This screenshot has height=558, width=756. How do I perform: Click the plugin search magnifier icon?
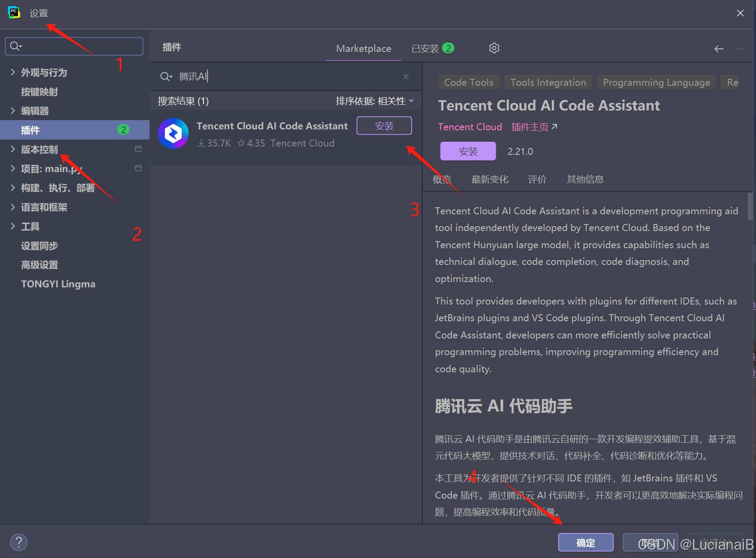[166, 77]
